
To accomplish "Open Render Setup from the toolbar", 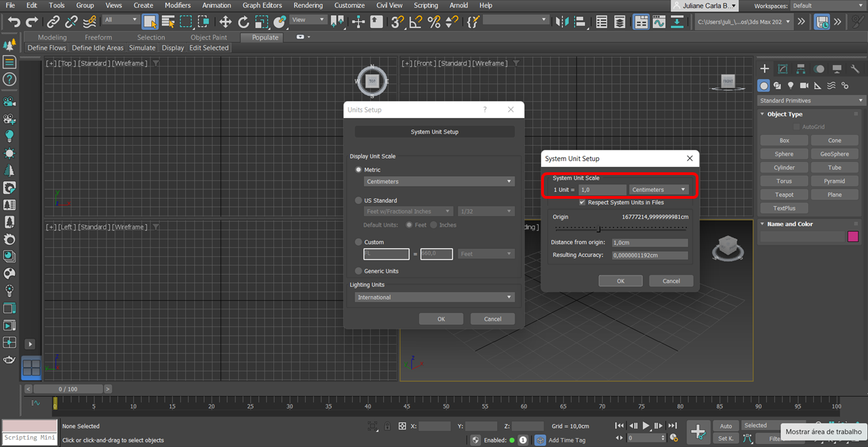I will pyautogui.click(x=659, y=21).
